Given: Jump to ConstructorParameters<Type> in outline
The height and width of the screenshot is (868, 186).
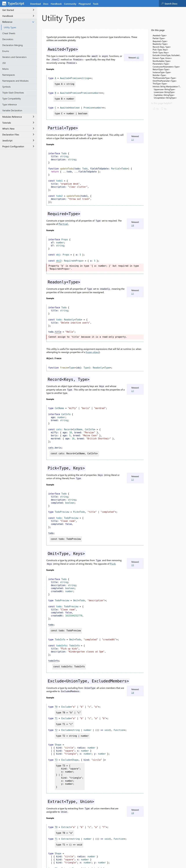Looking at the screenshot, I should tap(166, 67).
